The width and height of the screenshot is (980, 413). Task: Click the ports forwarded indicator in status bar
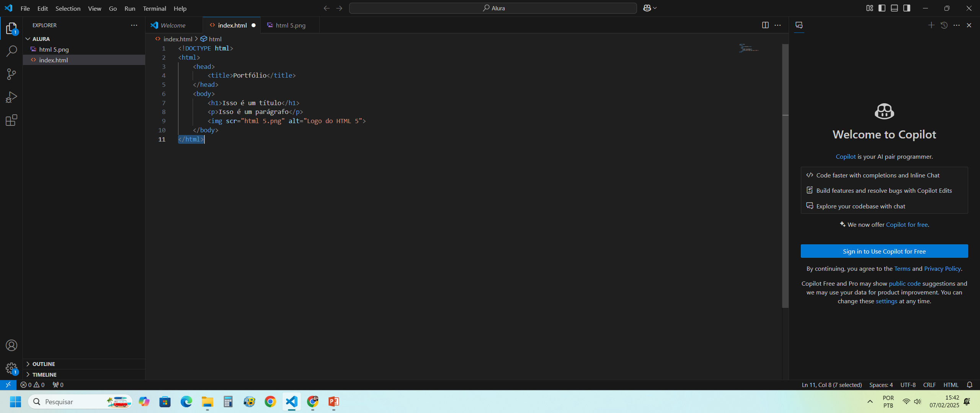click(58, 385)
